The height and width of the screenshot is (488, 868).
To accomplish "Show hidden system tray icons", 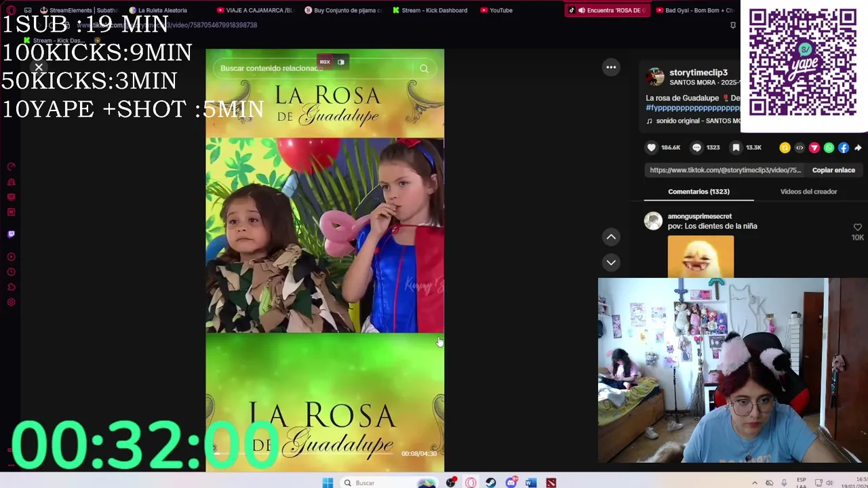I will pos(754,483).
